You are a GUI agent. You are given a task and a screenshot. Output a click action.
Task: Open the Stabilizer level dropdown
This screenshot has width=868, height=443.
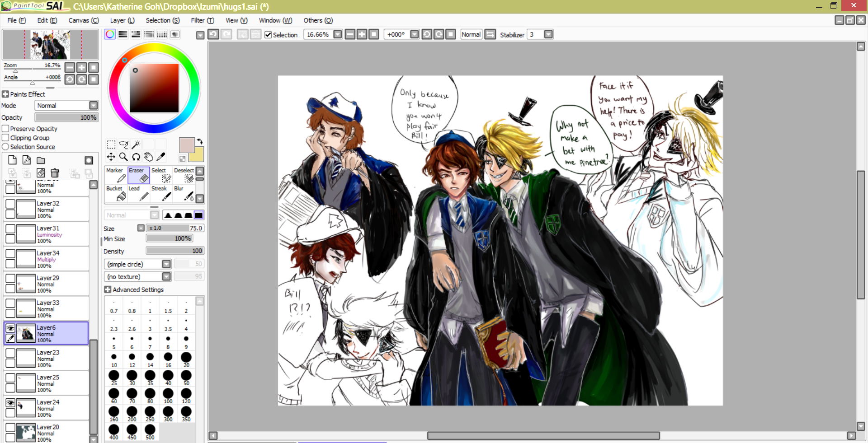pyautogui.click(x=548, y=34)
